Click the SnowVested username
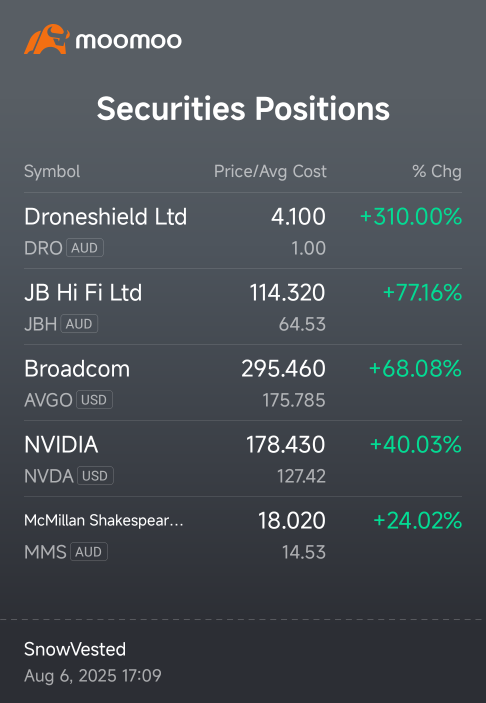 (75, 649)
